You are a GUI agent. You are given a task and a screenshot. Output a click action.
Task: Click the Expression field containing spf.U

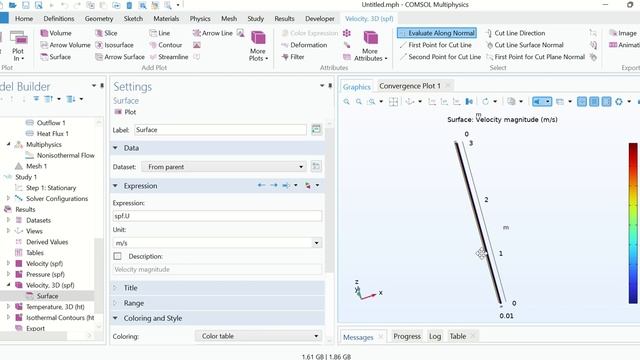pyautogui.click(x=217, y=216)
